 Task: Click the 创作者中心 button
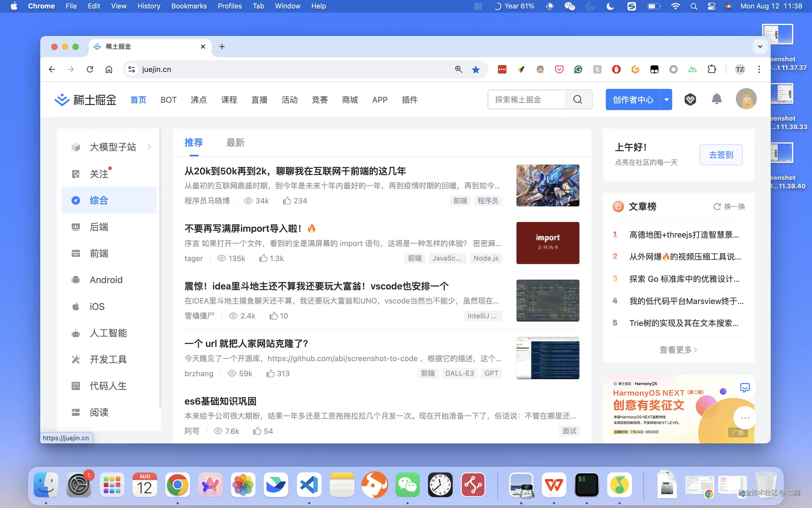click(x=633, y=99)
